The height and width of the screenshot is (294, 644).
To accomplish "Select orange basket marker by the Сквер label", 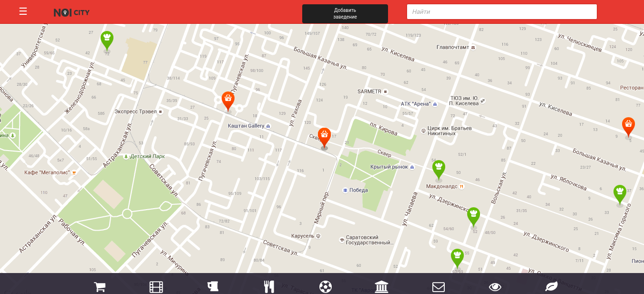I will [325, 138].
